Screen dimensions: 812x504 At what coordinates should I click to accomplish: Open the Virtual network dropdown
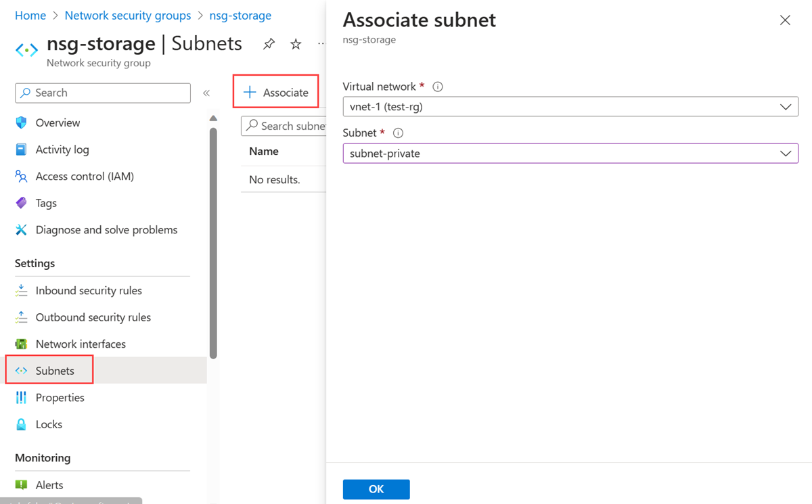click(570, 107)
